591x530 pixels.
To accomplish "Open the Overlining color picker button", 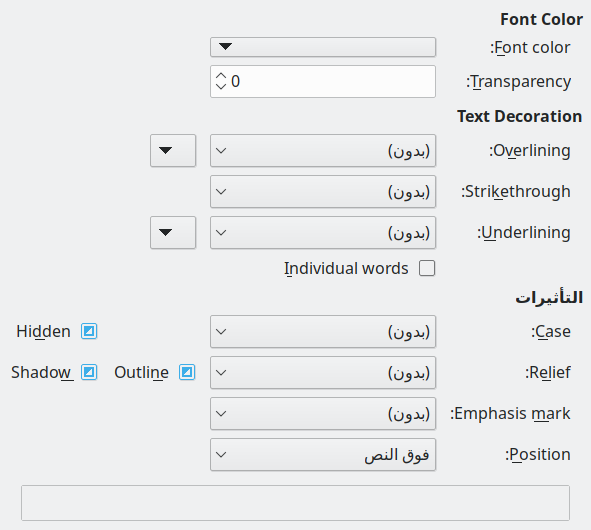I will point(173,150).
